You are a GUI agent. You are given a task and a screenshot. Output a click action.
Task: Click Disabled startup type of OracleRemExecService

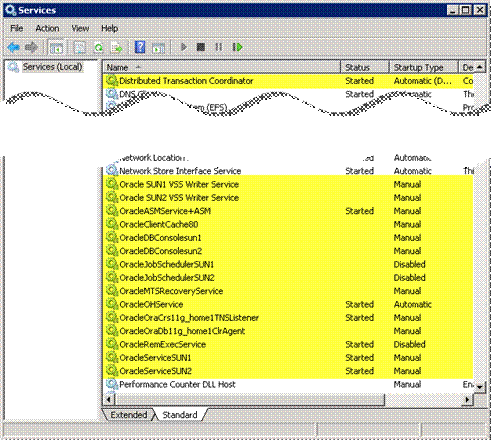tap(409, 344)
